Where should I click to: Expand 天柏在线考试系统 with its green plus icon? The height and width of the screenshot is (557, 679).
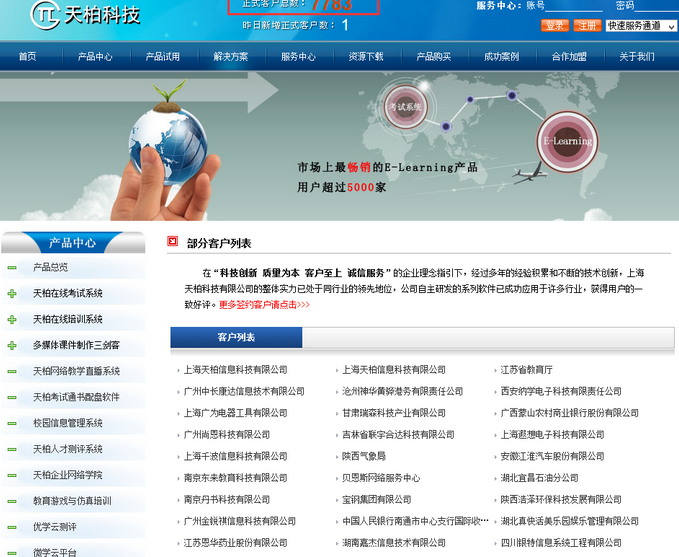pyautogui.click(x=12, y=294)
